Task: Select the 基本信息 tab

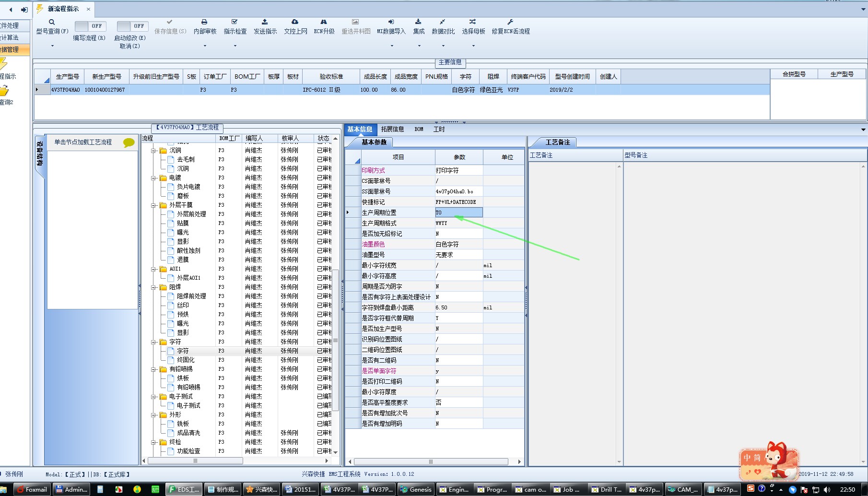Action: [x=360, y=129]
